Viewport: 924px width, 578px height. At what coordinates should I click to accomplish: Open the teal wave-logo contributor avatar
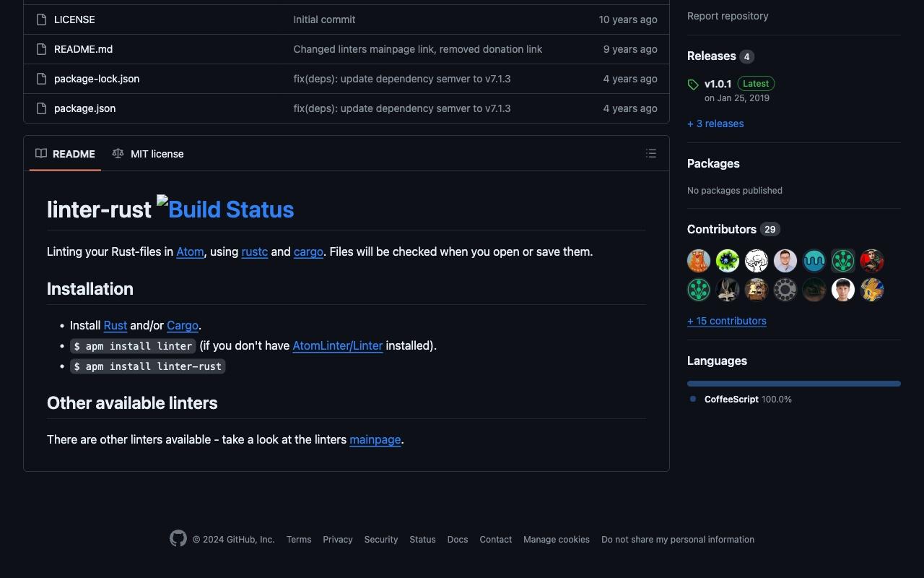click(x=814, y=261)
